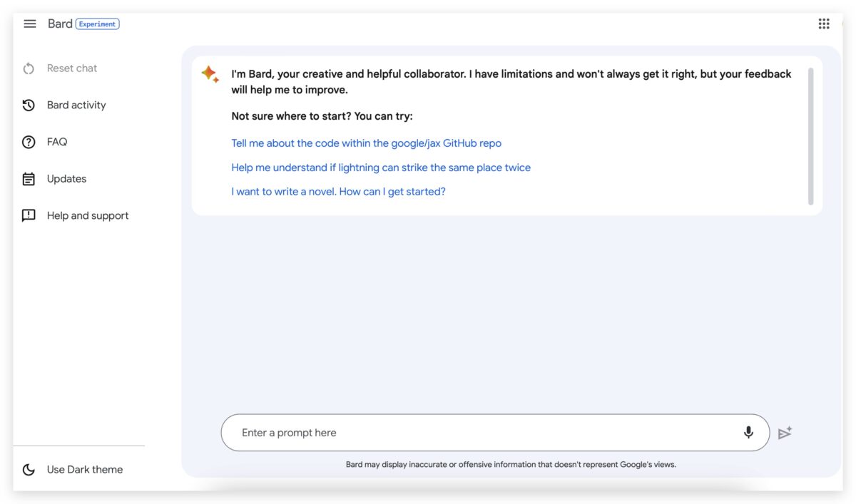Activate microphone voice input icon
Screen dimensions: 856x504
(748, 432)
